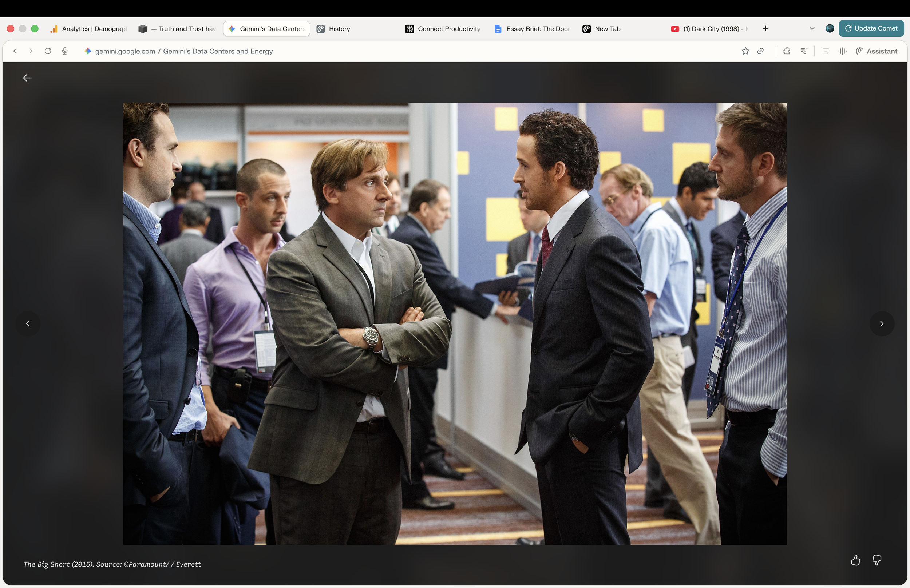The image size is (910, 588).
Task: Switch to the Dark City (1998) YouTube tab
Action: tap(710, 29)
